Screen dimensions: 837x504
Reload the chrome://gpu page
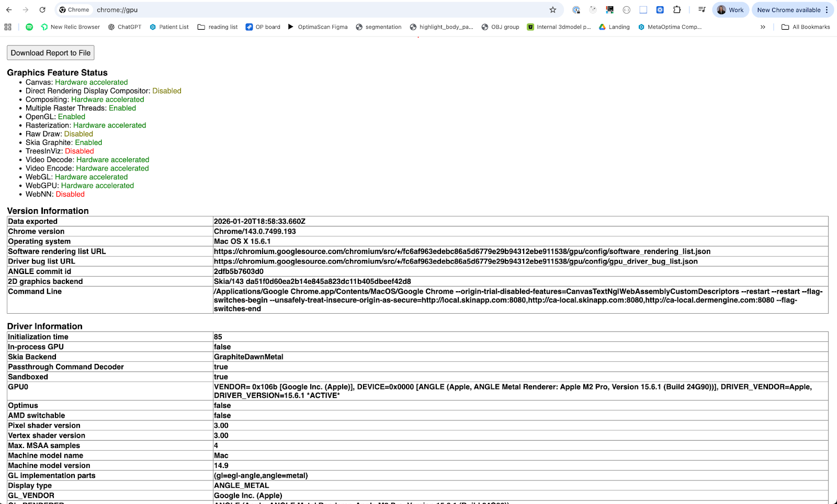pos(42,10)
